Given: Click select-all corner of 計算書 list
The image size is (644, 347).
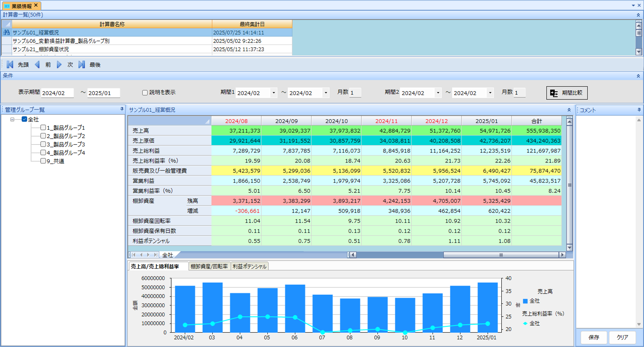Looking at the screenshot, I should (7, 24).
